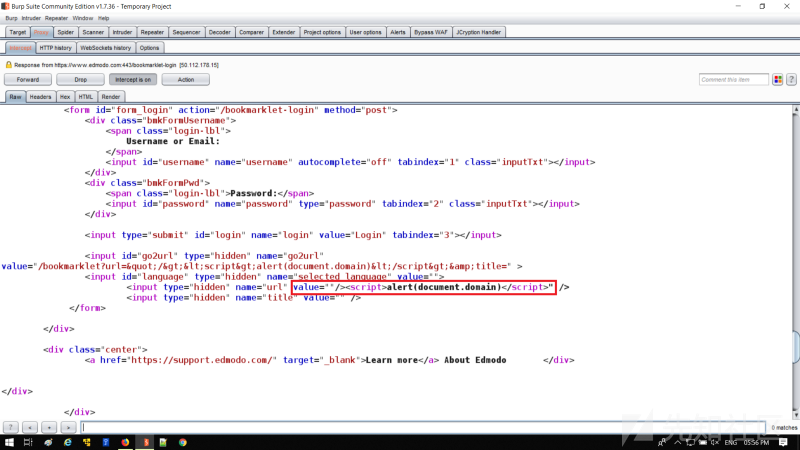Open the Repeater menu in menu bar
This screenshot has width=800, height=450.
56,18
